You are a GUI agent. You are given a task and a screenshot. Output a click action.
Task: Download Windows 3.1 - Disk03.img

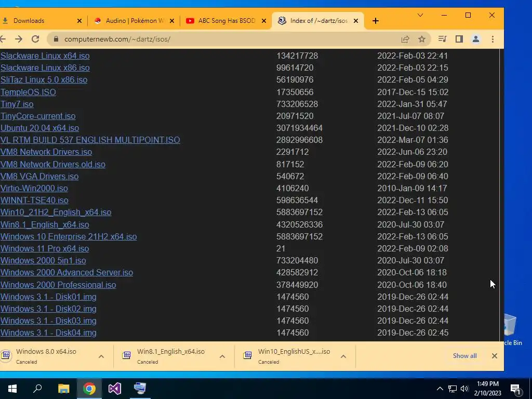pyautogui.click(x=48, y=321)
